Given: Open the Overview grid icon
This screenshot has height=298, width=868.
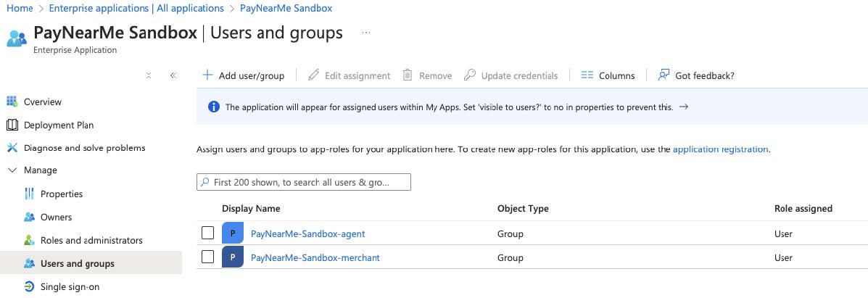Looking at the screenshot, I should [x=12, y=102].
